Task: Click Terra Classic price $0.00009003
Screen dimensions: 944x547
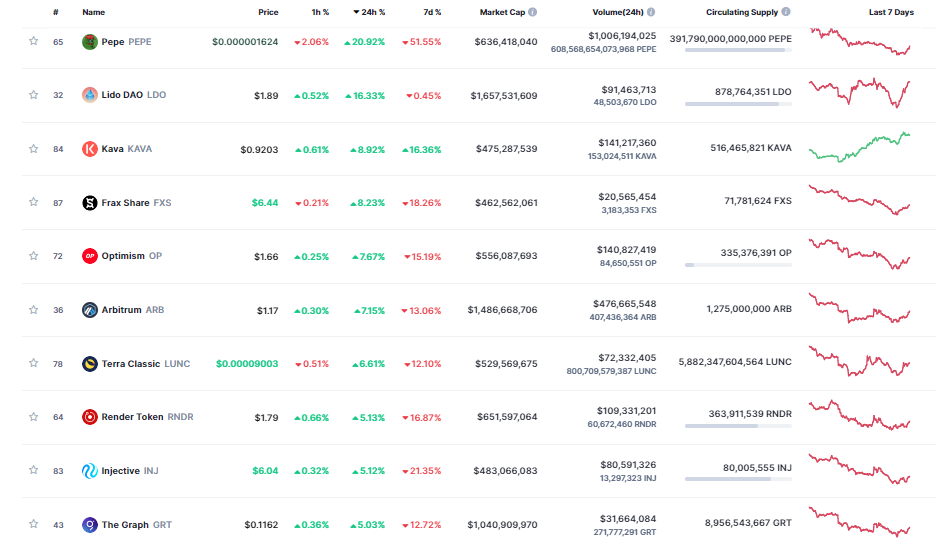Action: (x=247, y=364)
